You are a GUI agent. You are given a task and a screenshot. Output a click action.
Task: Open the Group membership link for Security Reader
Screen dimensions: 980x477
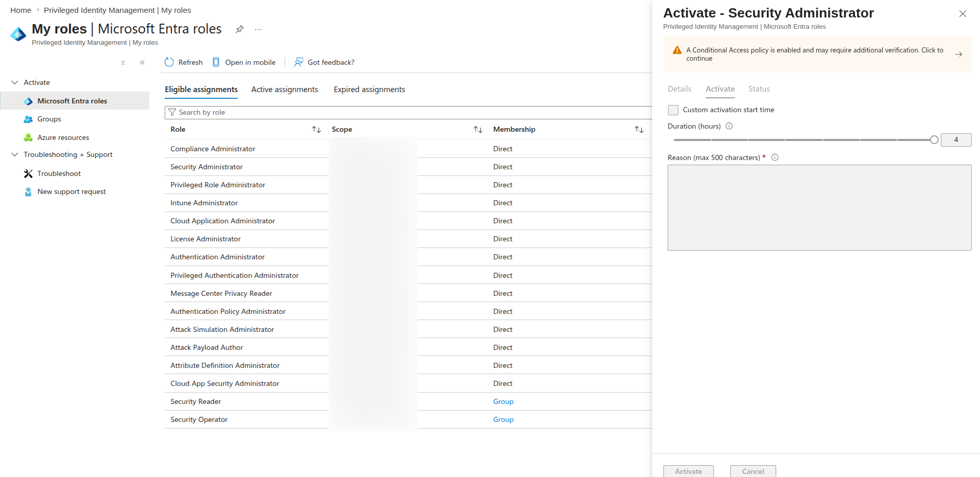coord(503,402)
